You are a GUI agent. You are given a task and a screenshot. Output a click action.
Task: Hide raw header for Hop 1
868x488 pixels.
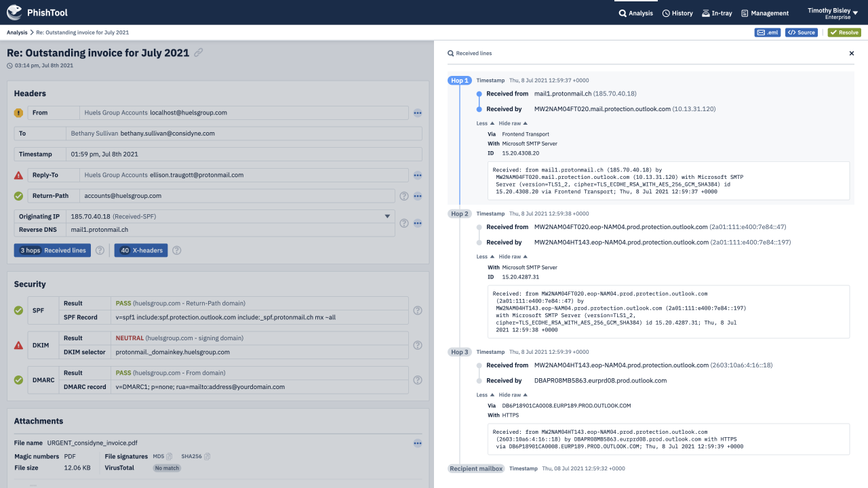(513, 123)
